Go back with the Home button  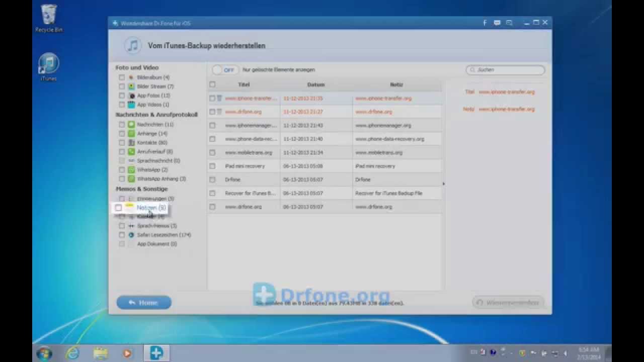(x=144, y=303)
